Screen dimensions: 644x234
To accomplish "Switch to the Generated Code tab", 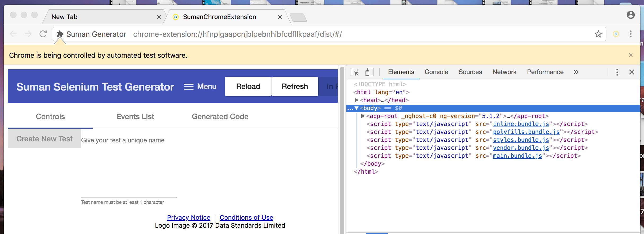I will point(220,116).
